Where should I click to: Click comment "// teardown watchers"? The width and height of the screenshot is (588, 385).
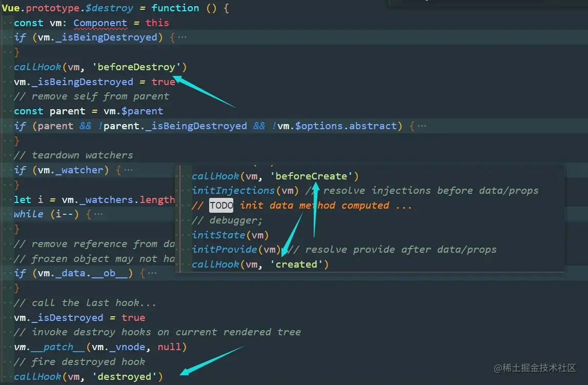coord(73,155)
